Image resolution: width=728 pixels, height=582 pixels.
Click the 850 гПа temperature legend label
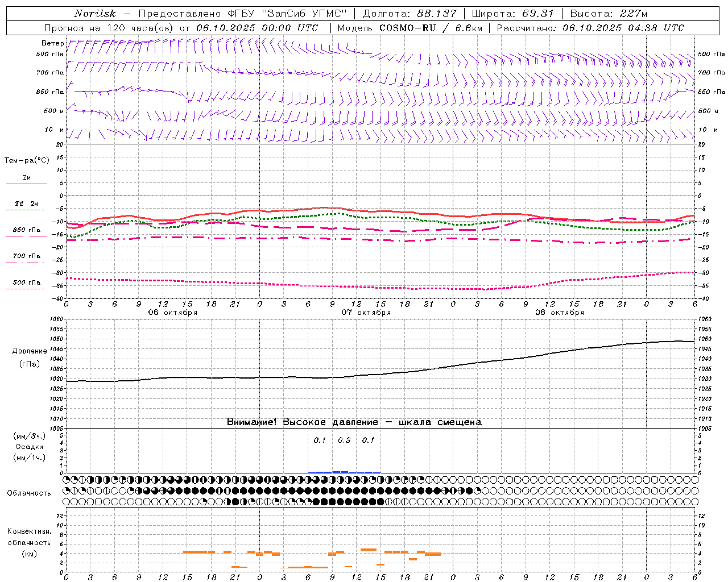(27, 230)
